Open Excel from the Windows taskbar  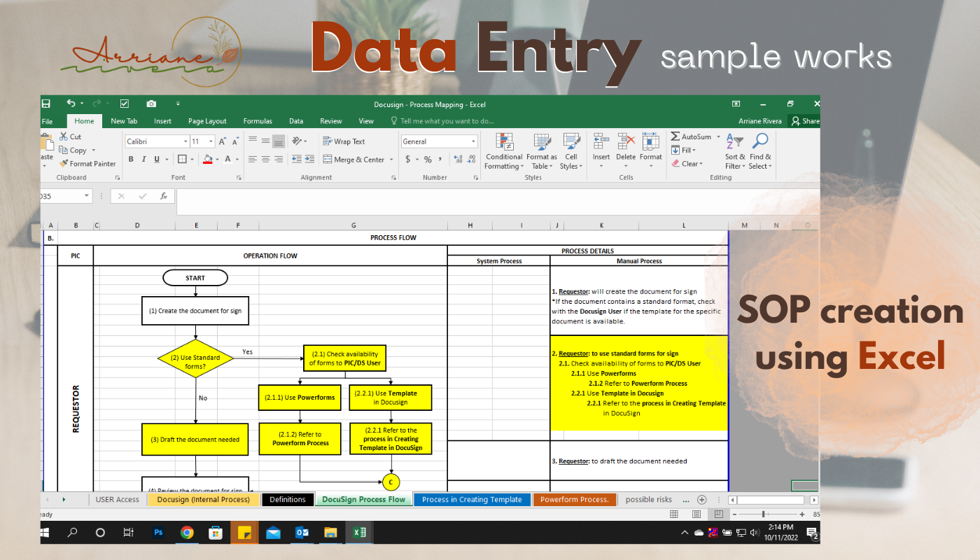click(359, 533)
